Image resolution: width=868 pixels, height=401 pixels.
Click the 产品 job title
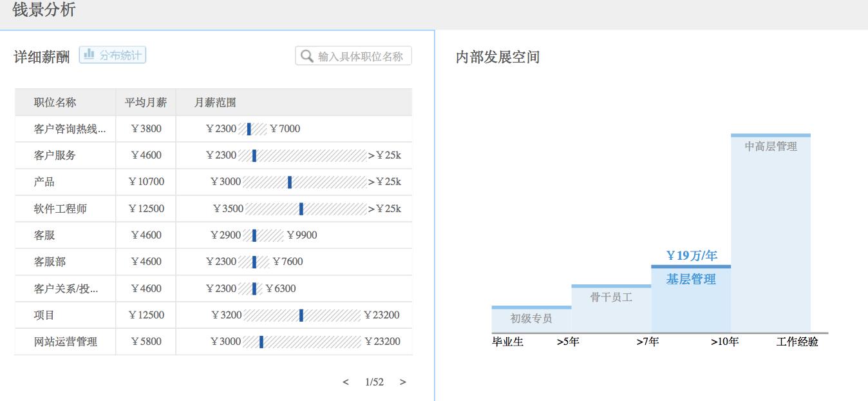pos(44,182)
